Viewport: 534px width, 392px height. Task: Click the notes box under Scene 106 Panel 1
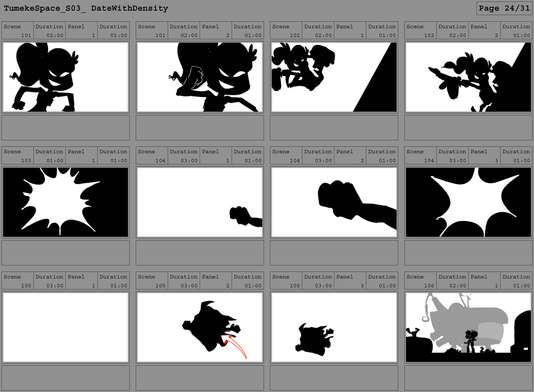tap(468, 378)
